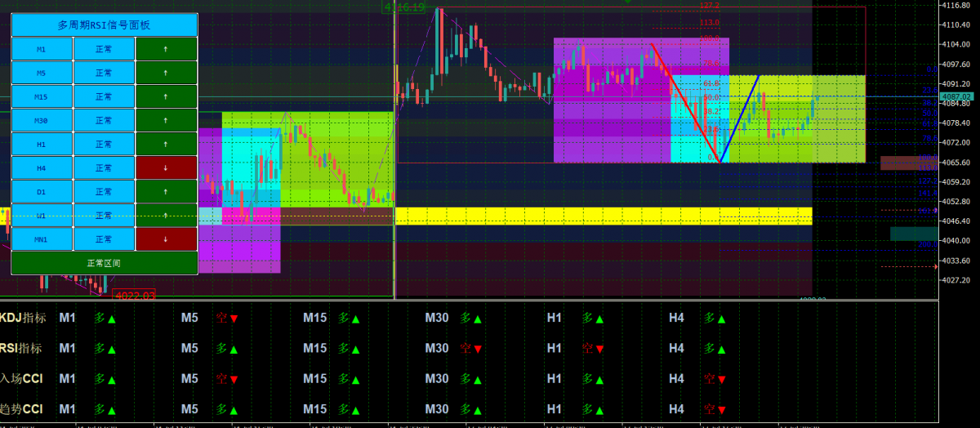
Task: Select the H1 timeframe button in RSI panel
Action: tap(42, 145)
